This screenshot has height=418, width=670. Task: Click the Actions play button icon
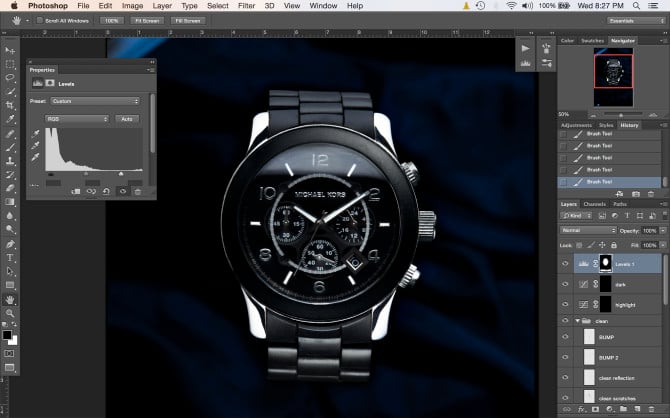[x=527, y=48]
